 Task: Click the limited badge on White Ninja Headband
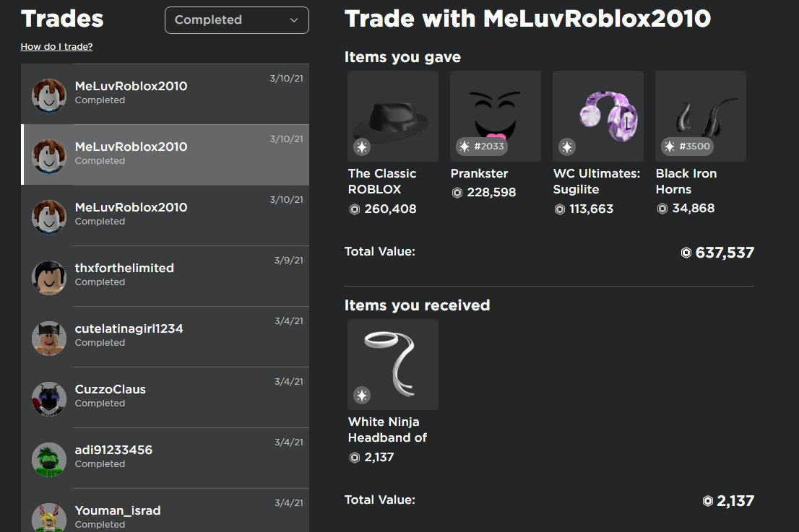(x=362, y=395)
